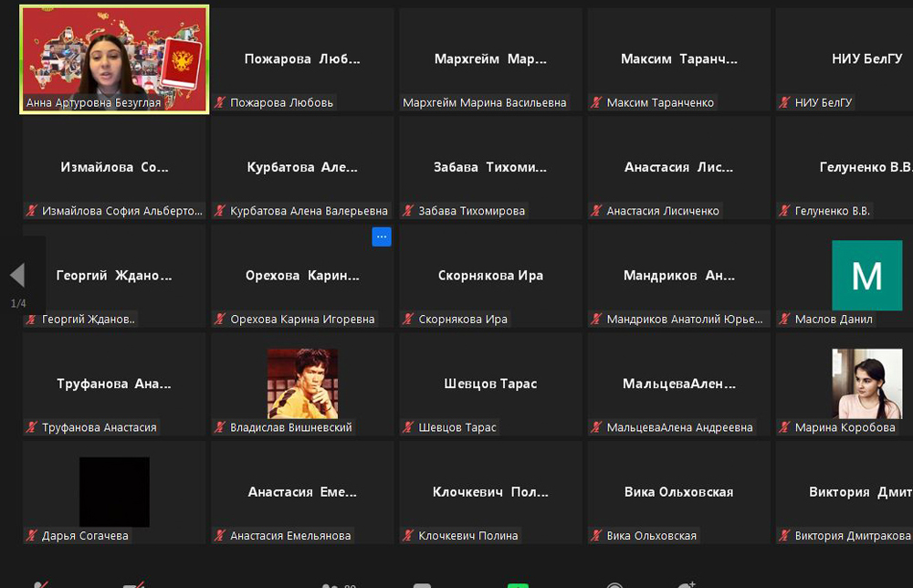The image size is (913, 588).
Task: Click muted mic icon beside Забава Тихомирова
Action: [x=408, y=211]
